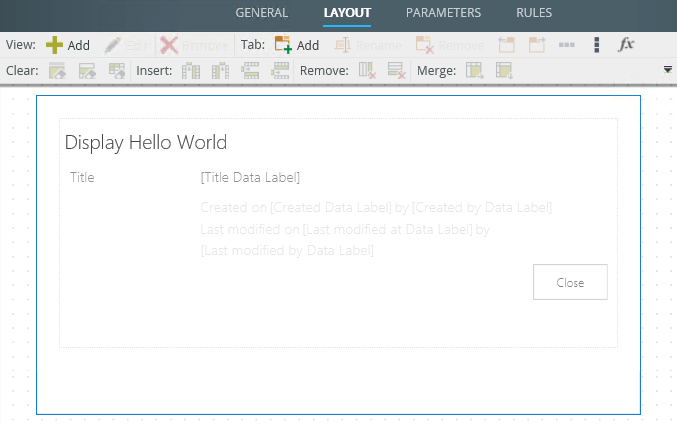Select the Display Hello World heading

coord(146,142)
